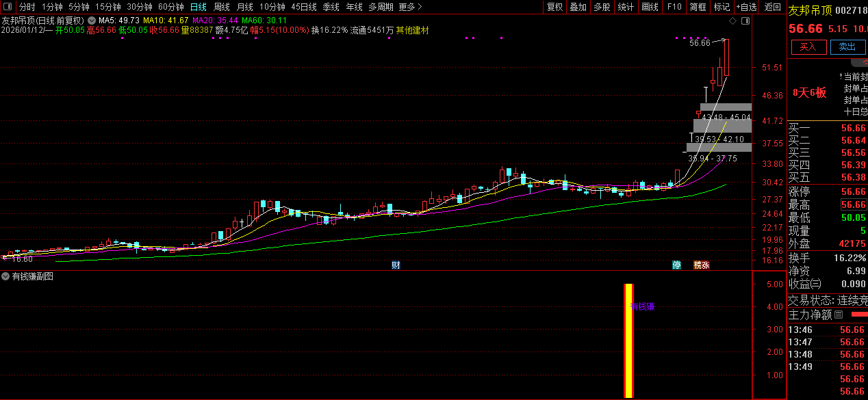Click the 外盘 42175 row
This screenshot has width=868, height=400.
click(x=828, y=243)
